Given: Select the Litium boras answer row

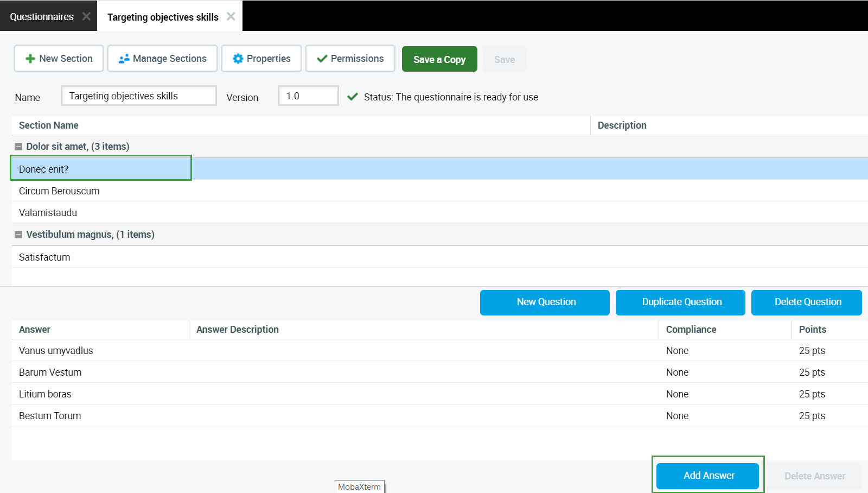Looking at the screenshot, I should 45,394.
